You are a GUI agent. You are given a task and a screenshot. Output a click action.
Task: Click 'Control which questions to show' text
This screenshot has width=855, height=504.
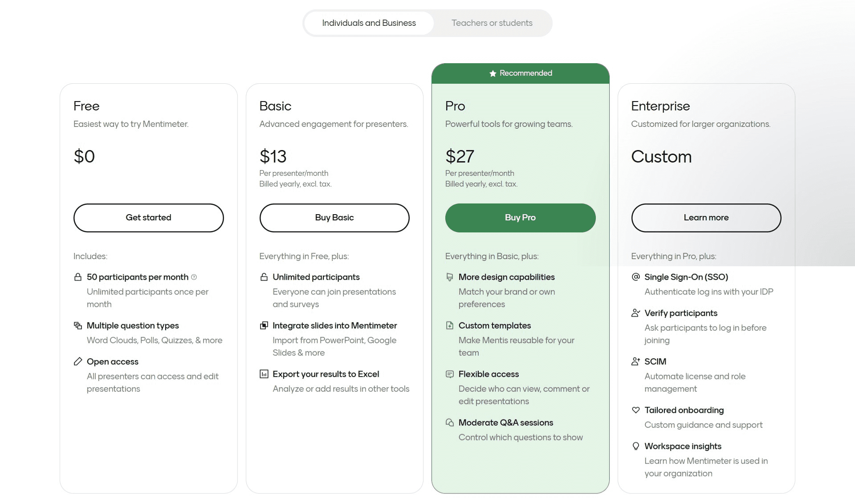[x=521, y=437]
